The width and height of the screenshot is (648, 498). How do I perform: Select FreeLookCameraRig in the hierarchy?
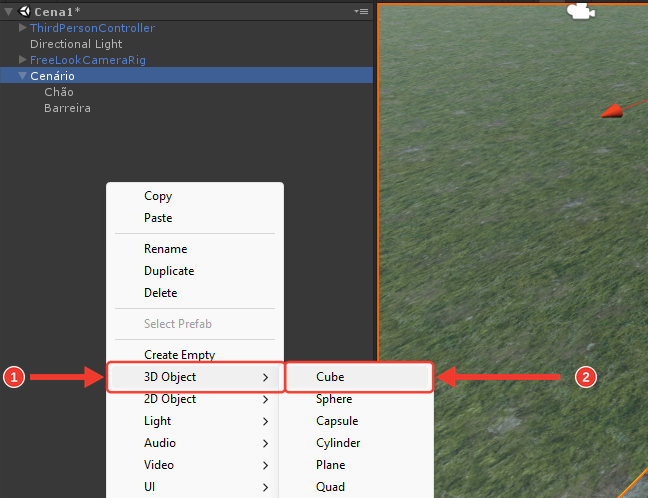pos(88,60)
